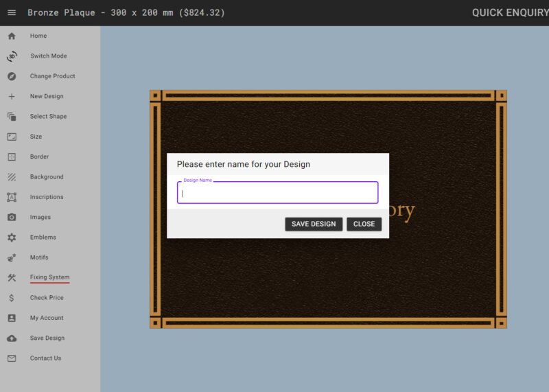Click the Home house icon
The width and height of the screenshot is (549, 392).
click(x=12, y=36)
